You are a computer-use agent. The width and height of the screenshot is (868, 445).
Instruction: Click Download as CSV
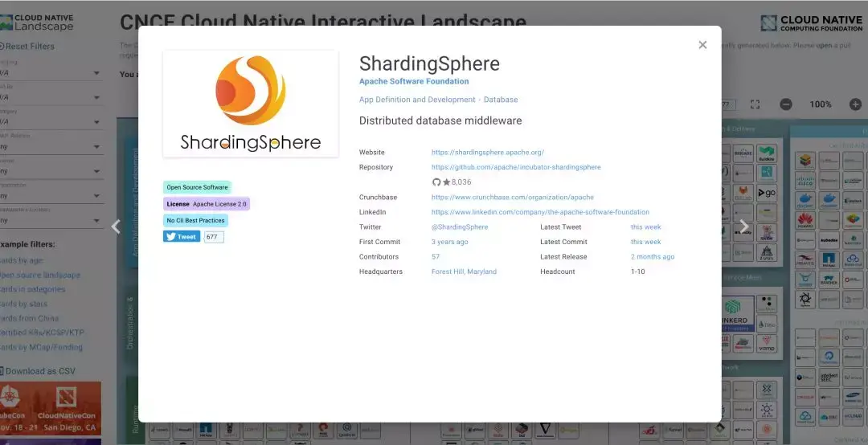pyautogui.click(x=38, y=371)
